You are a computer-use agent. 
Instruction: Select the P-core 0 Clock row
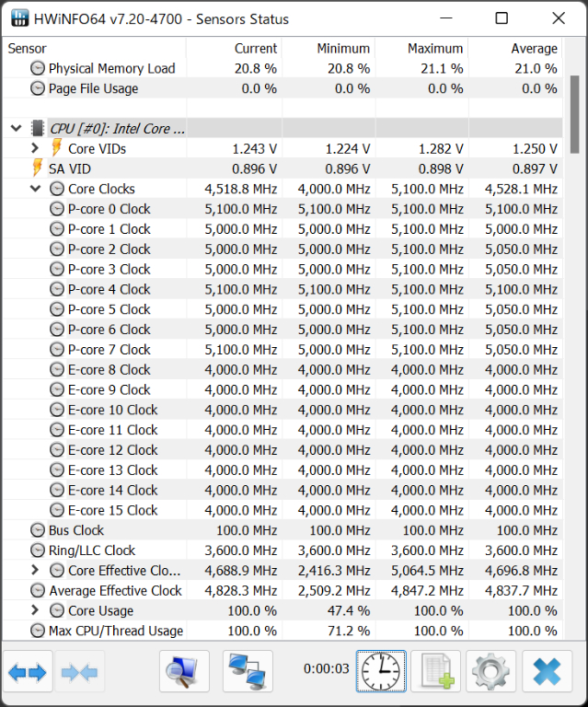pos(109,209)
